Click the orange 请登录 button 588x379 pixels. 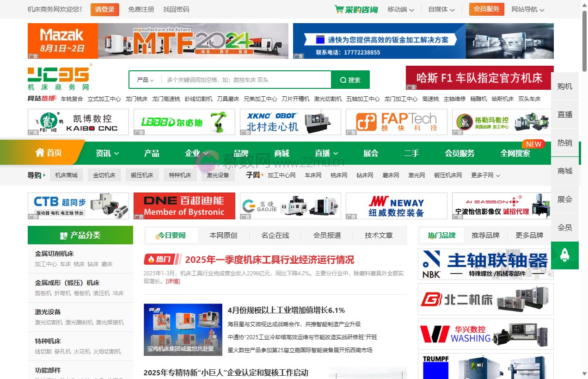coord(104,9)
